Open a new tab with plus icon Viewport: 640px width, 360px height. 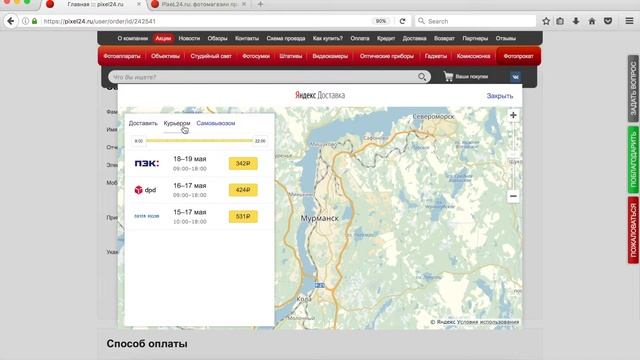[x=260, y=4]
